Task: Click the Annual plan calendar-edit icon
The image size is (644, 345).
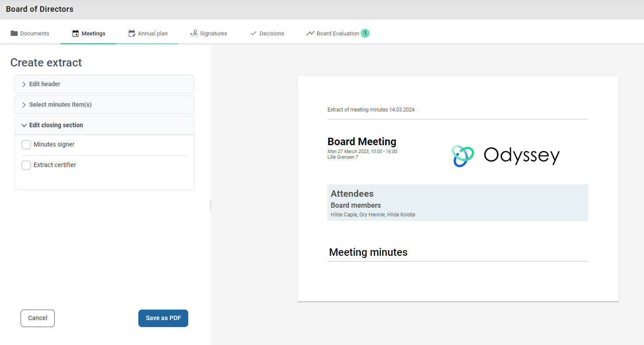Action: tap(132, 33)
